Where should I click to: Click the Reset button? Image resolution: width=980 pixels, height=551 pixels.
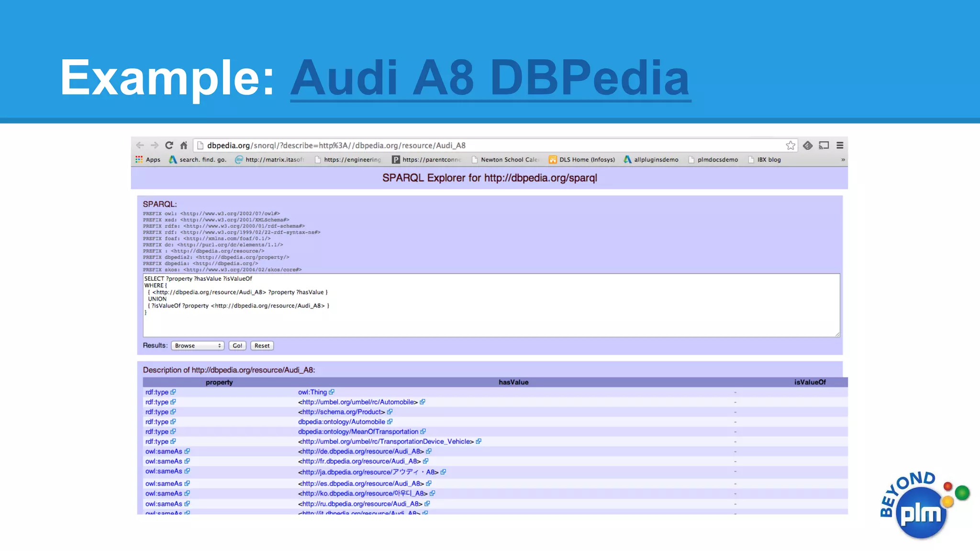pos(262,346)
